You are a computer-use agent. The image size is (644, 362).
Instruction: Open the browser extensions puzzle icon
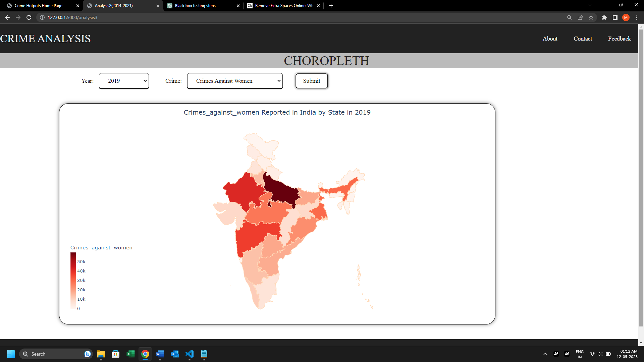pyautogui.click(x=604, y=17)
